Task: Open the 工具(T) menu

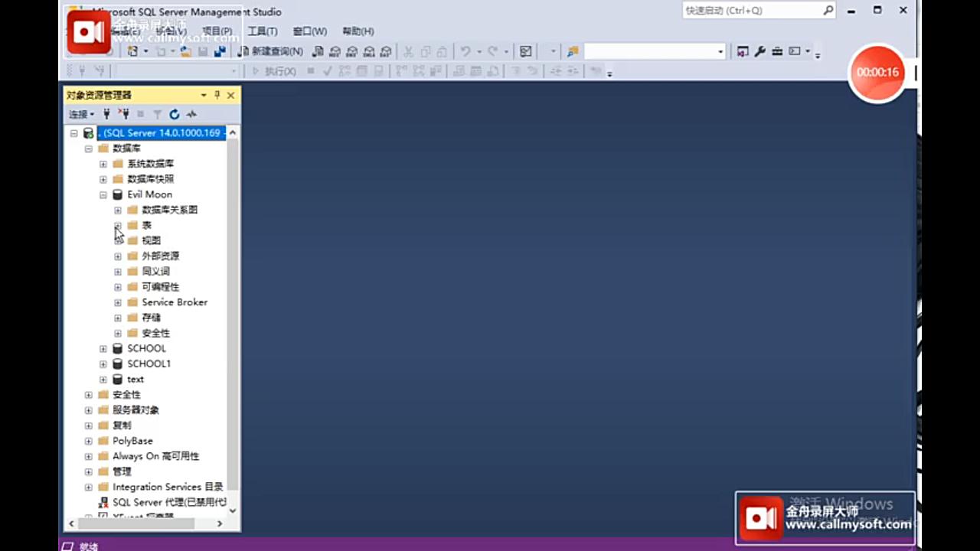Action: 262,31
